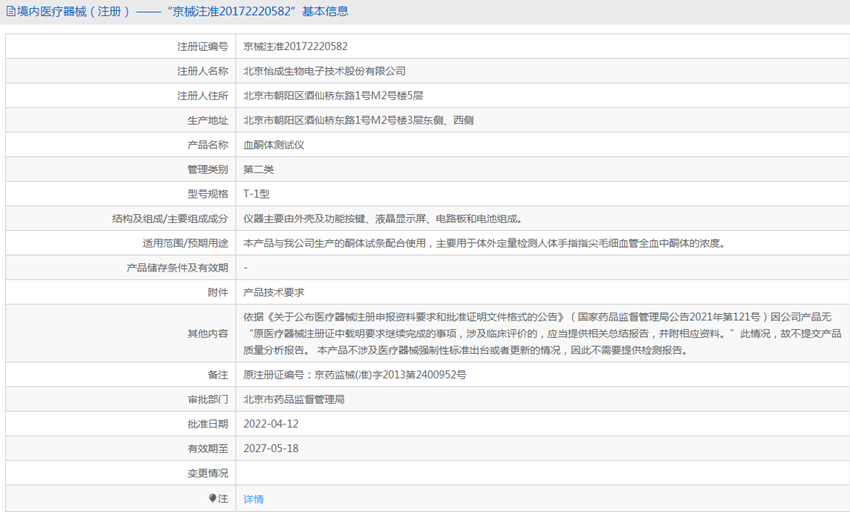Click the 生产地址 label
The width and height of the screenshot is (850, 512).
208,120
